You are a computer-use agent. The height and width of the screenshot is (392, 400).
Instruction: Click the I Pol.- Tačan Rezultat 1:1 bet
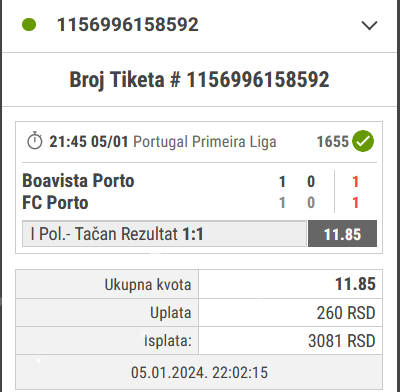click(164, 234)
